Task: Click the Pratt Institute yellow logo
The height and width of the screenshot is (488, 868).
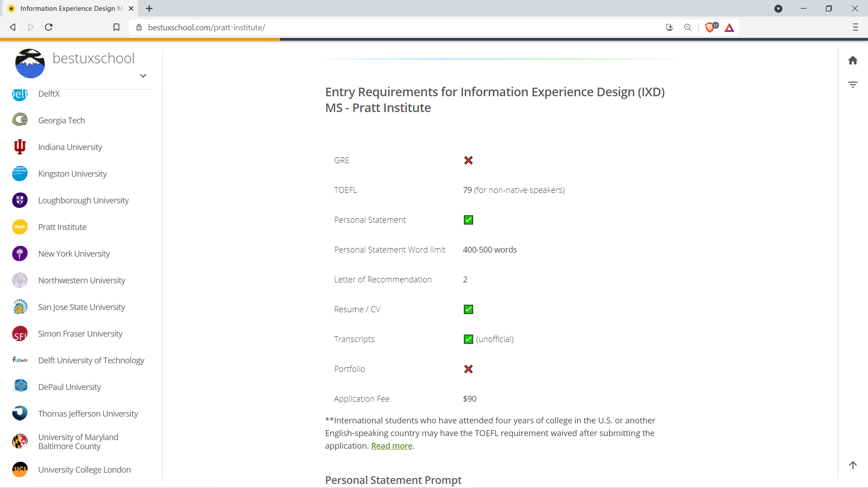Action: pyautogui.click(x=20, y=227)
